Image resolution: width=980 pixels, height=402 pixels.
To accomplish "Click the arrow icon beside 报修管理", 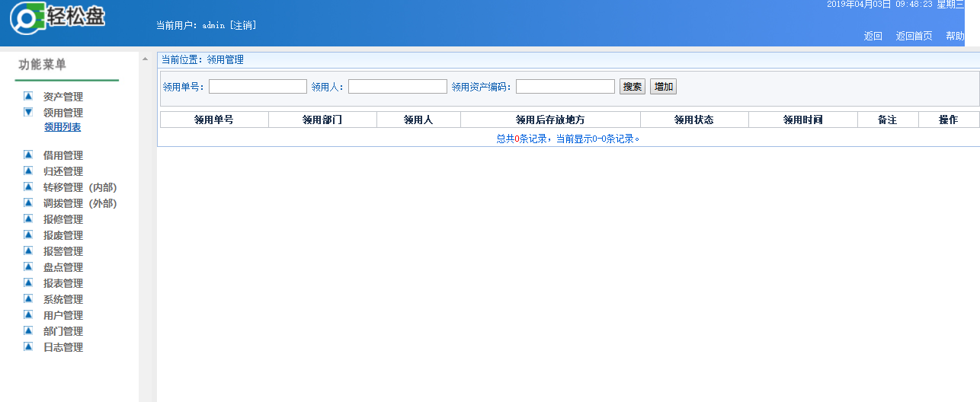I will [x=28, y=219].
